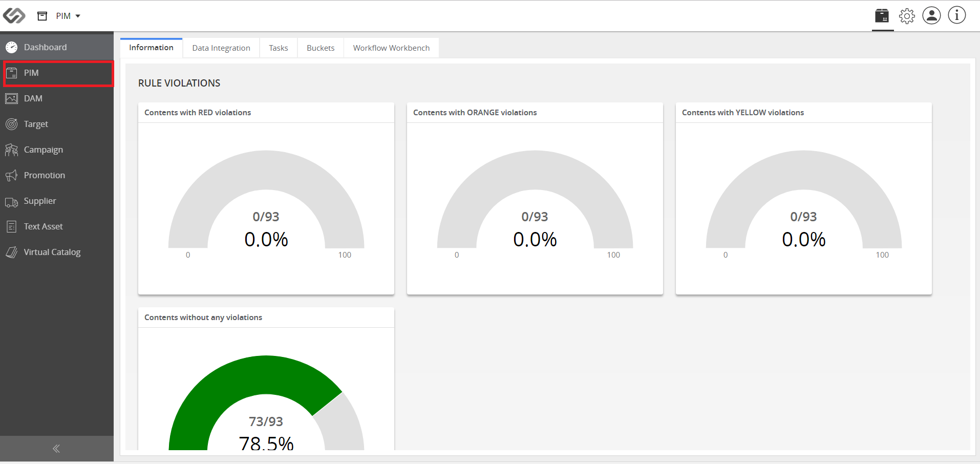The height and width of the screenshot is (464, 980).
Task: Open DAM from the sidebar
Action: pyautogui.click(x=57, y=98)
